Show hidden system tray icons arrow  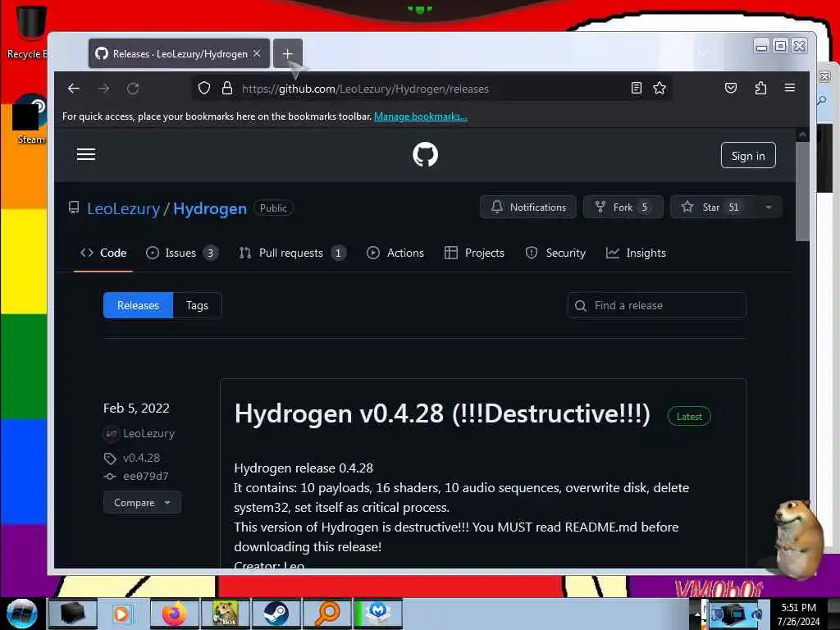(697, 614)
